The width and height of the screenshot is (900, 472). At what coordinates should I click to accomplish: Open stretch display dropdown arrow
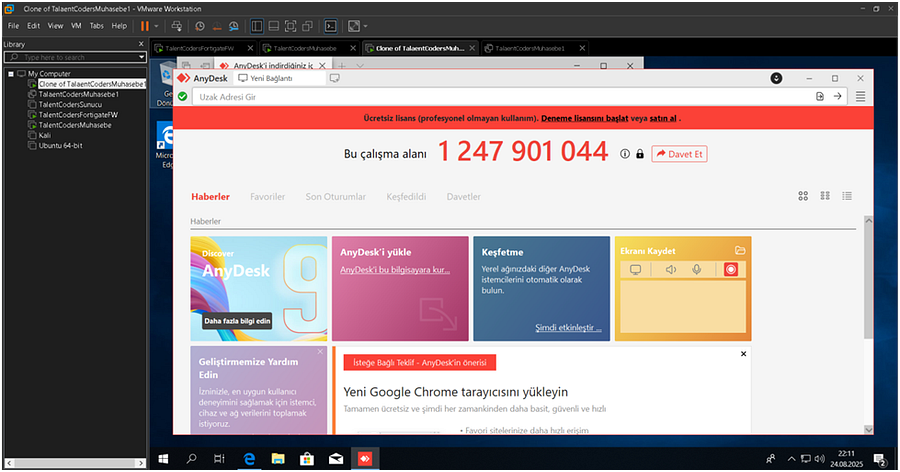point(365,26)
